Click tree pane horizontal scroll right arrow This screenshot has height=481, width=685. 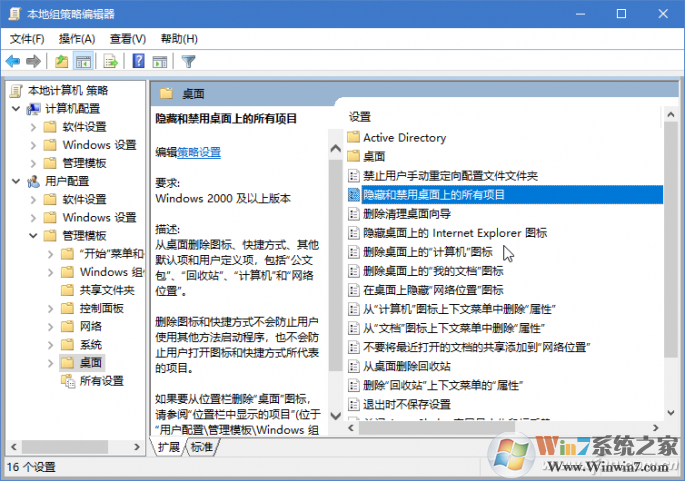pyautogui.click(x=137, y=447)
